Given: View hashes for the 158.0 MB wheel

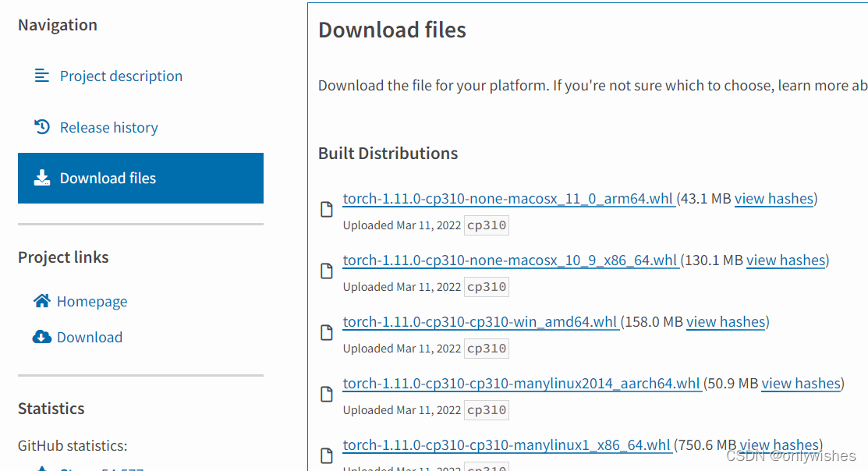Looking at the screenshot, I should (726, 321).
